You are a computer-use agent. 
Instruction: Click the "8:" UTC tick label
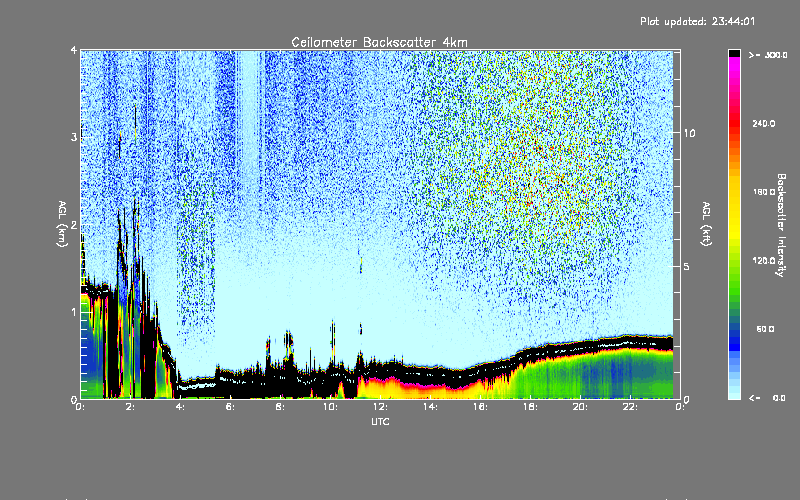coord(280,407)
